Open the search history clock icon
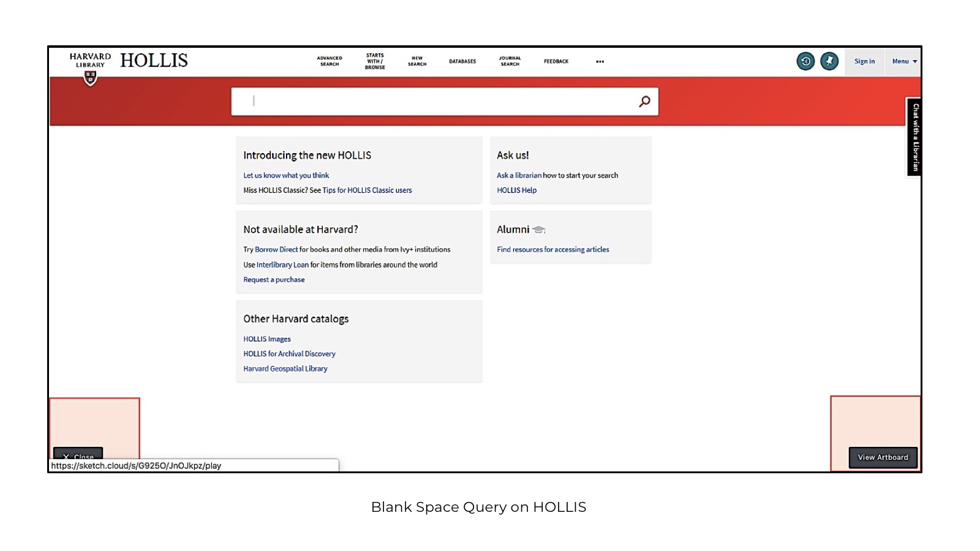 805,61
